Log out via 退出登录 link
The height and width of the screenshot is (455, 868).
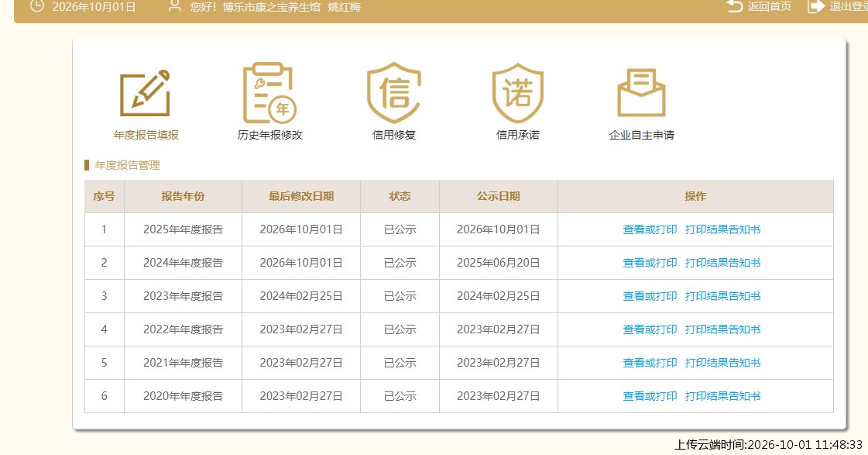[849, 7]
